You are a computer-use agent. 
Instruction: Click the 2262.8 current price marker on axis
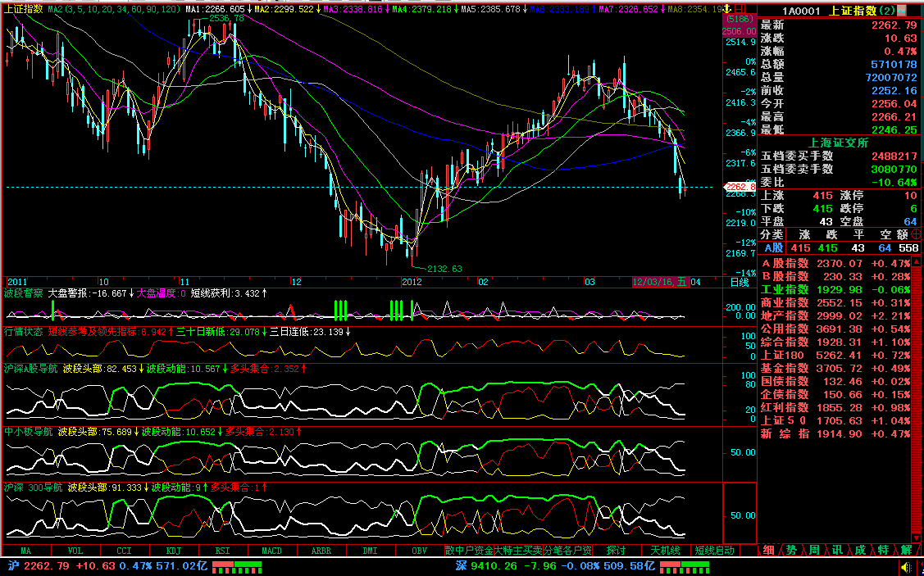[740, 187]
